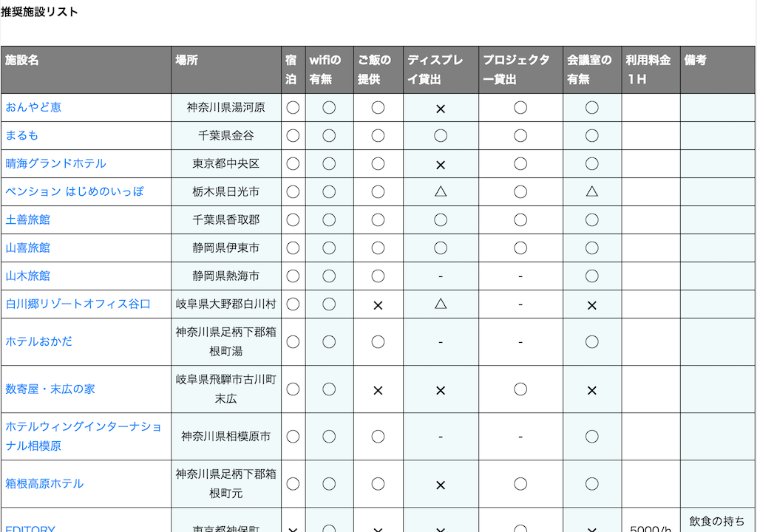Click the × under 宿泊 for EDITORY
Viewport: 757px width, 532px height.
click(293, 528)
